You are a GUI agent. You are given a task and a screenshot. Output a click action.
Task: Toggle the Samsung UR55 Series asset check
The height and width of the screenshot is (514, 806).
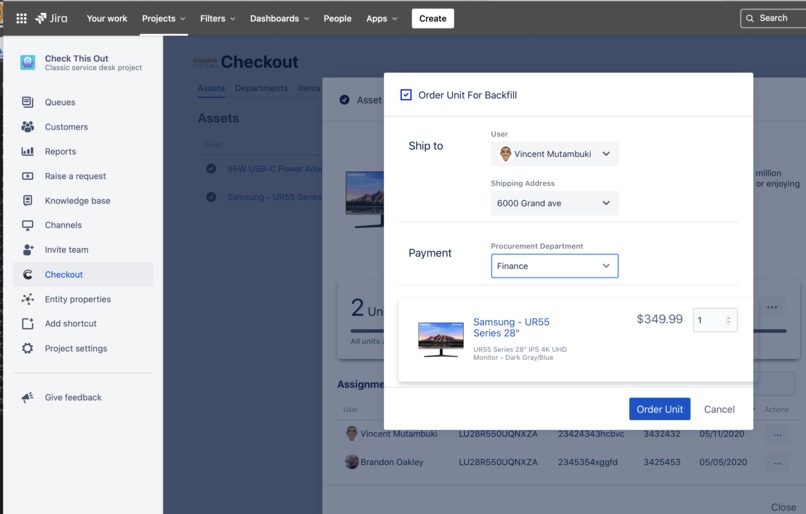pos(211,197)
